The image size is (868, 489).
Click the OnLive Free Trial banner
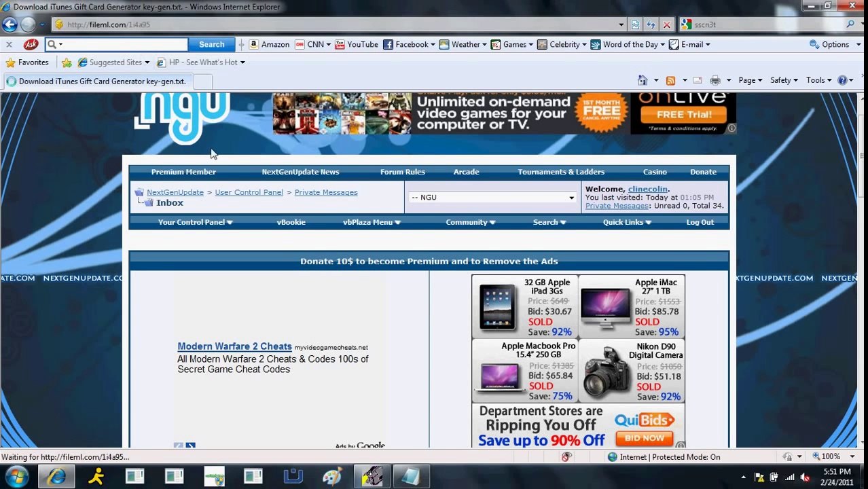683,113
